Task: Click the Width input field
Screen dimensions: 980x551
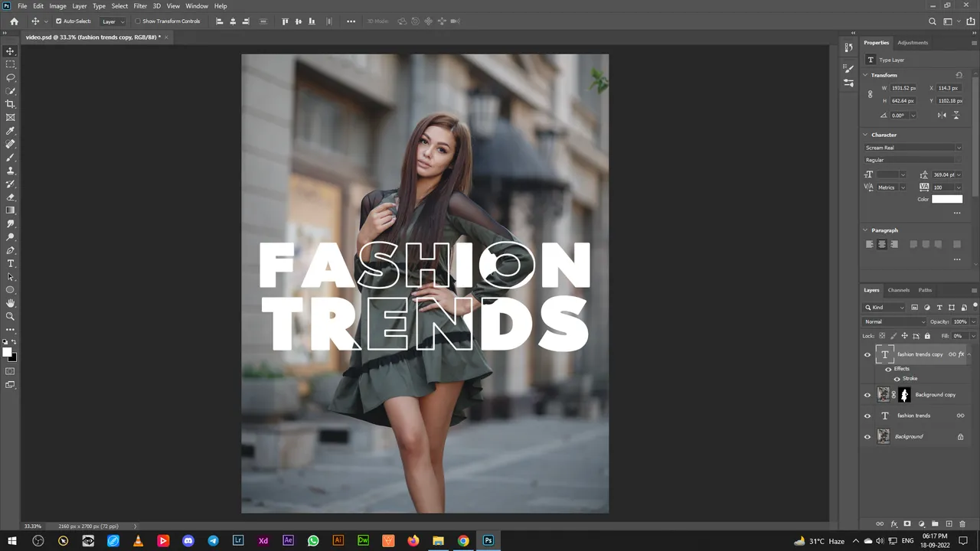Action: pos(903,88)
